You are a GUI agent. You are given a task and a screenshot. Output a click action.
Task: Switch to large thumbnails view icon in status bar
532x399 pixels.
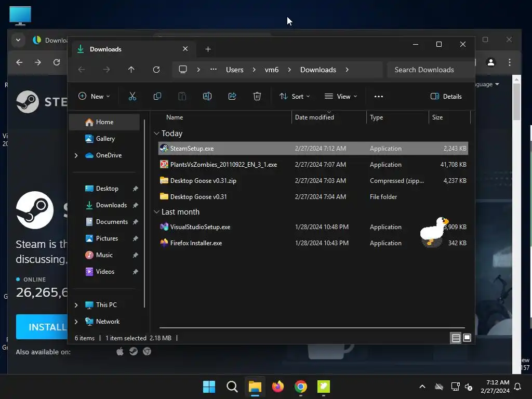click(x=467, y=338)
